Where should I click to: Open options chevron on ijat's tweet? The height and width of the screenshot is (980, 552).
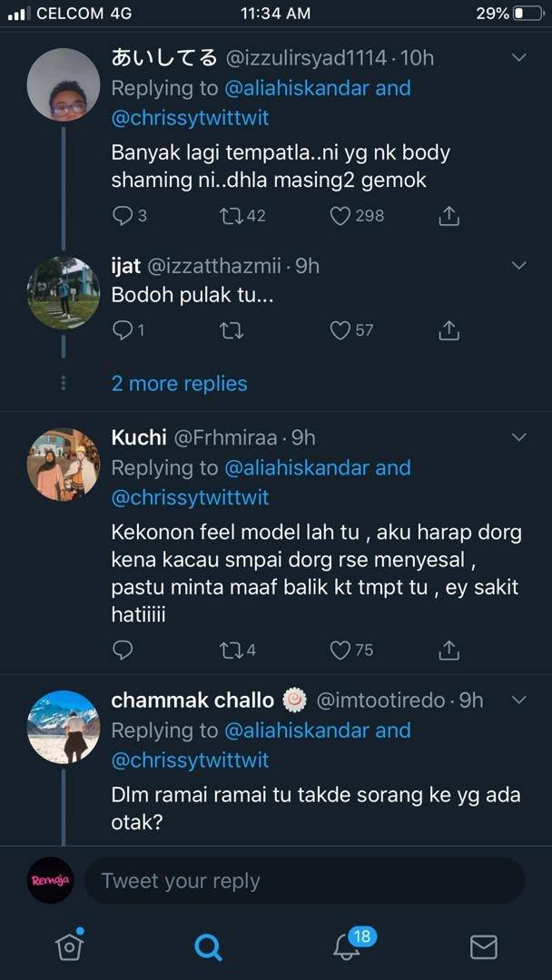(519, 266)
